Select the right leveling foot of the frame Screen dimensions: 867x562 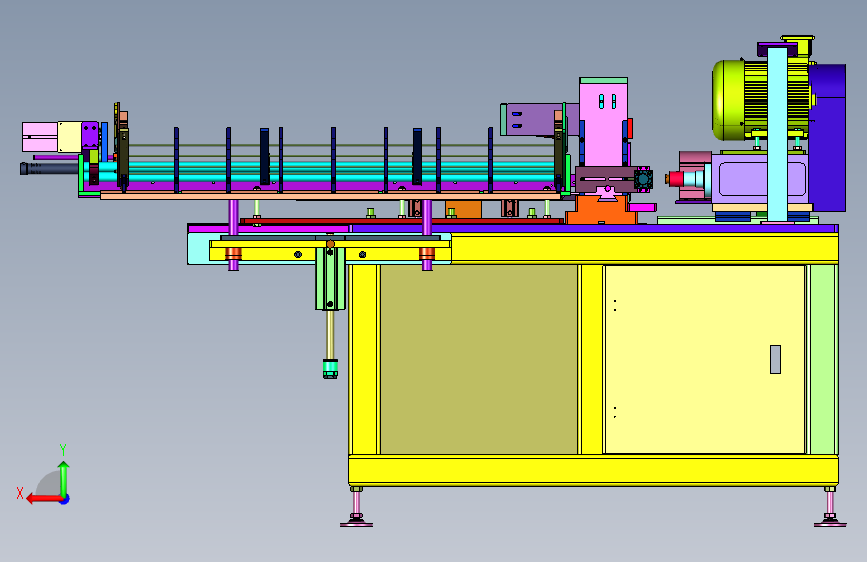(x=830, y=507)
